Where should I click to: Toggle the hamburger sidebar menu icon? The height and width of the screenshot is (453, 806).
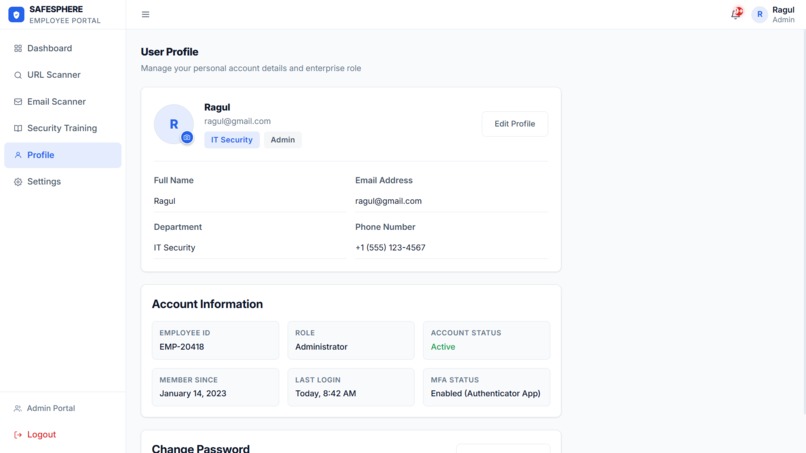coord(145,14)
